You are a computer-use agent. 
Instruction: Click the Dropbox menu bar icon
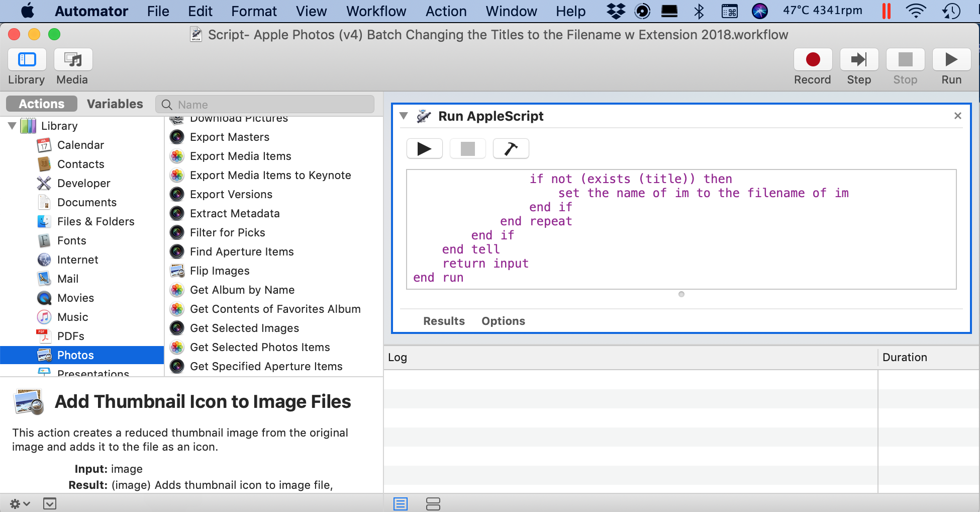(x=616, y=11)
